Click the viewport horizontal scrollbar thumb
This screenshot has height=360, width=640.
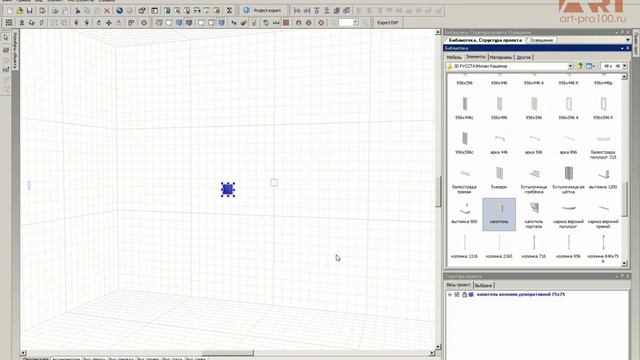coord(228,353)
